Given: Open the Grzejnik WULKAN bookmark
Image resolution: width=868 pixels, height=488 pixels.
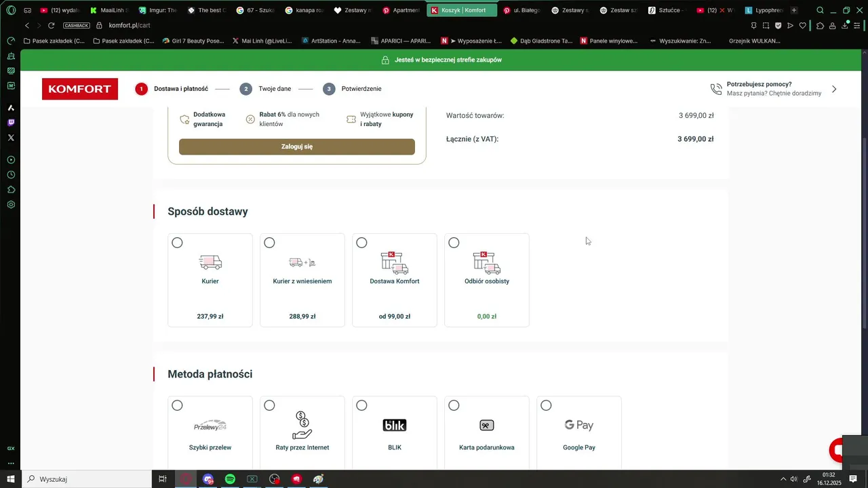Looking at the screenshot, I should pyautogui.click(x=754, y=41).
